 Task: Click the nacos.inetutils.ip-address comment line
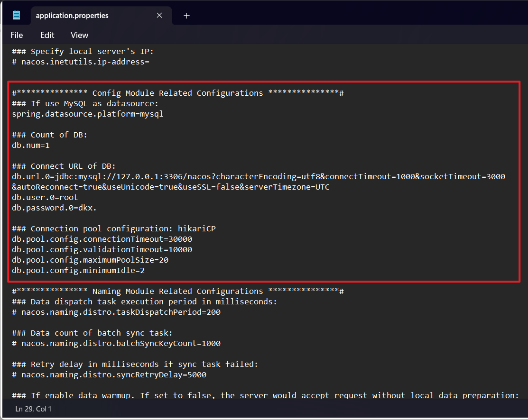[81, 62]
